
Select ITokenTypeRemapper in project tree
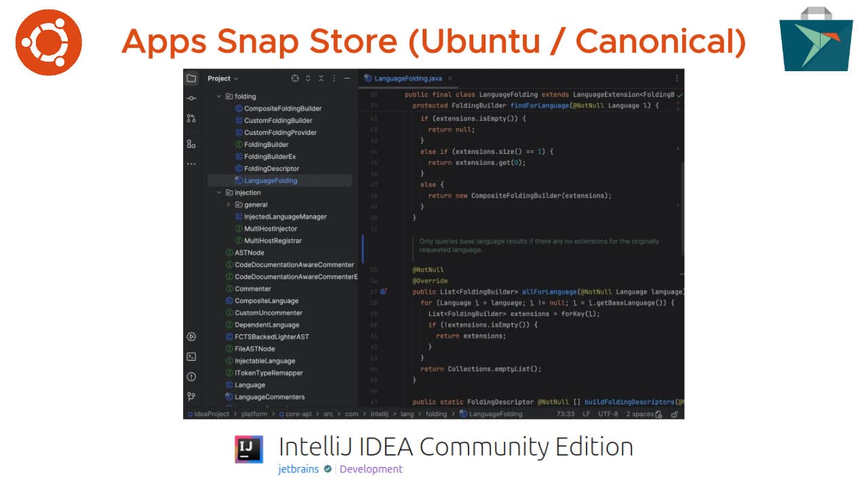coord(264,373)
